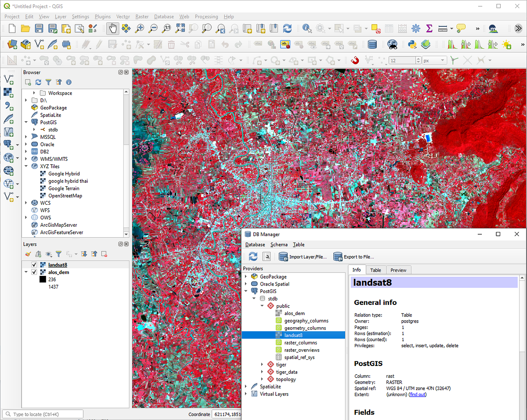The height and width of the screenshot is (420, 527).
Task: Open the Database menu in DB Manager
Action: coord(255,245)
